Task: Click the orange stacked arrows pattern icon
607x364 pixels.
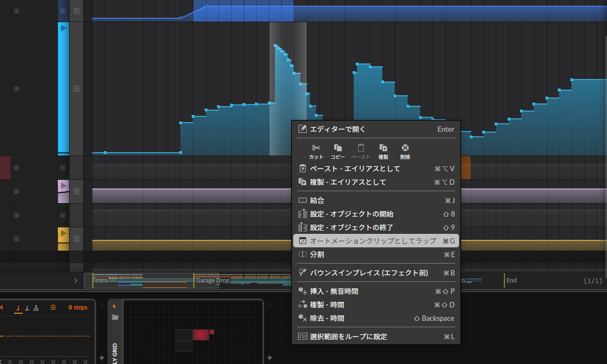Action: pyautogui.click(x=53, y=308)
